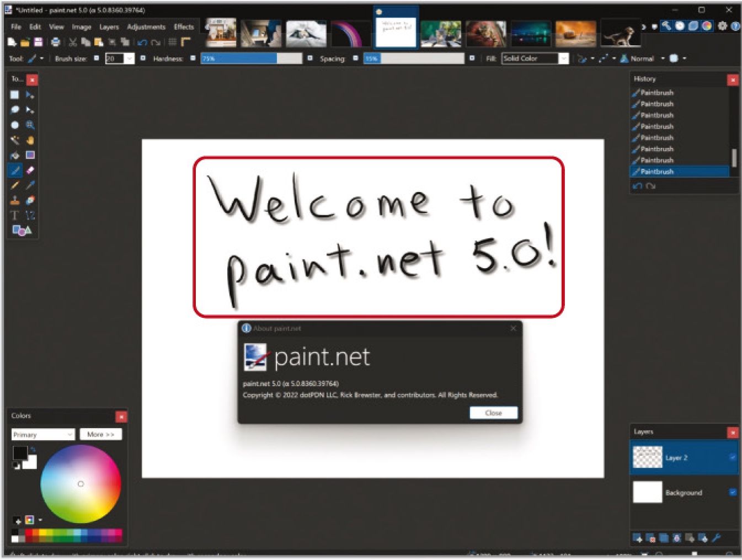
Task: Select the Magic Wand tool
Action: [x=15, y=140]
